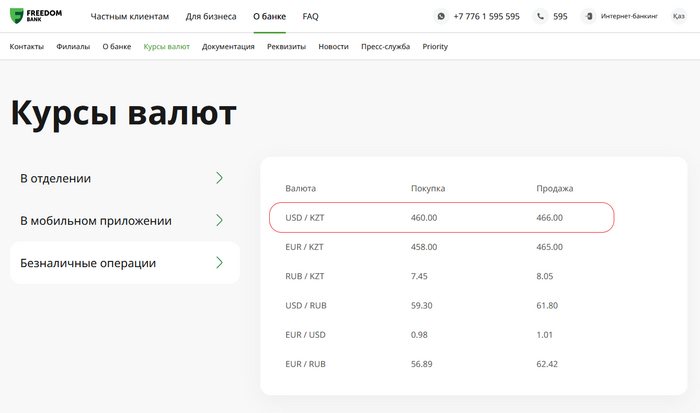Image resolution: width=700 pixels, height=413 pixels.
Task: Open the Частным клиентам menu
Action: (x=129, y=17)
